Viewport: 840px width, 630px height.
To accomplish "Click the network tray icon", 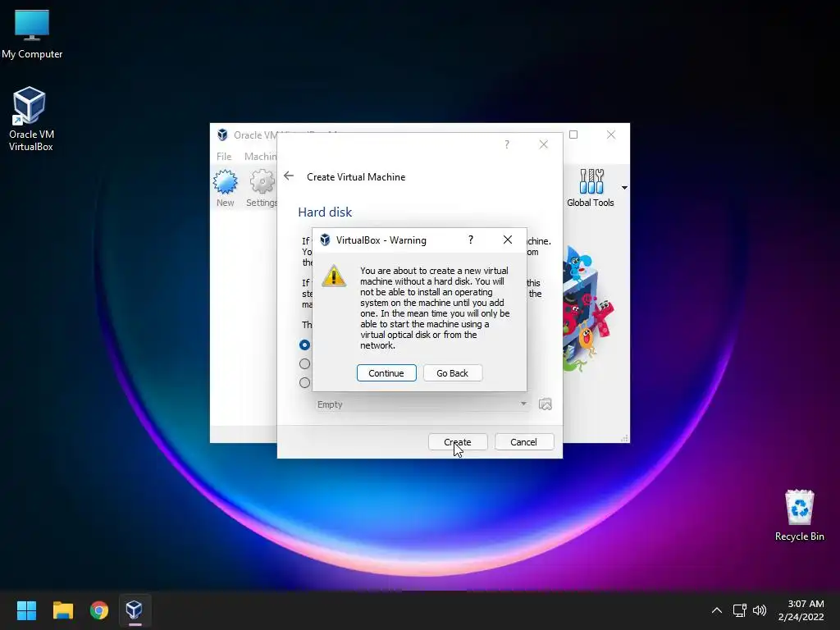I will click(739, 610).
